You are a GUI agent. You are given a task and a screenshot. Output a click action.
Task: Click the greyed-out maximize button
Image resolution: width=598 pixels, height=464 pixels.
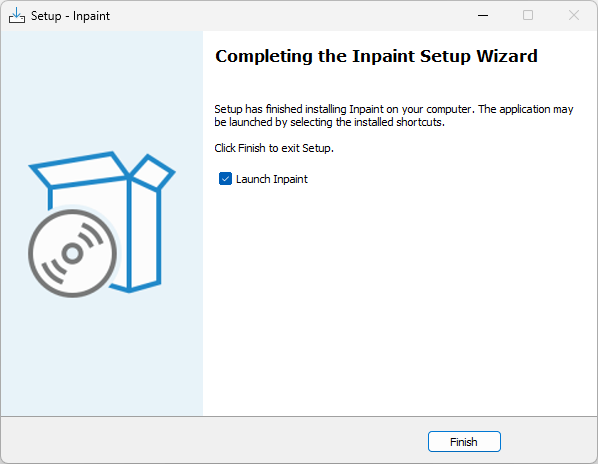(x=528, y=16)
